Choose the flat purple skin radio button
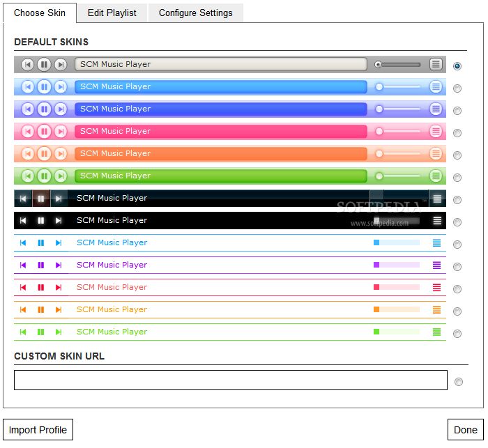 point(457,267)
